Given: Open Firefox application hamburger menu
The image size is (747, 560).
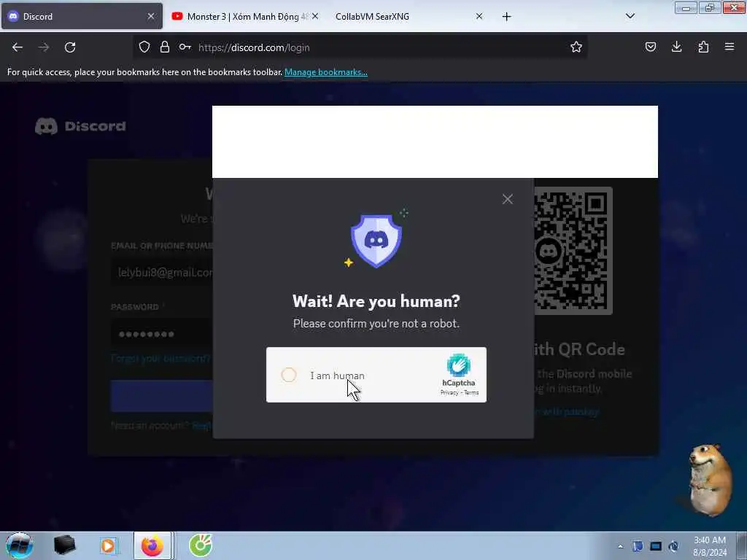Looking at the screenshot, I should [x=729, y=47].
